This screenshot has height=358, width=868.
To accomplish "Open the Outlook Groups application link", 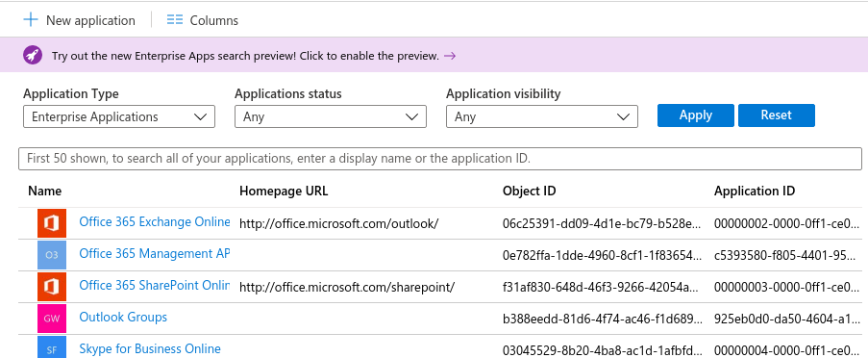I will (123, 317).
